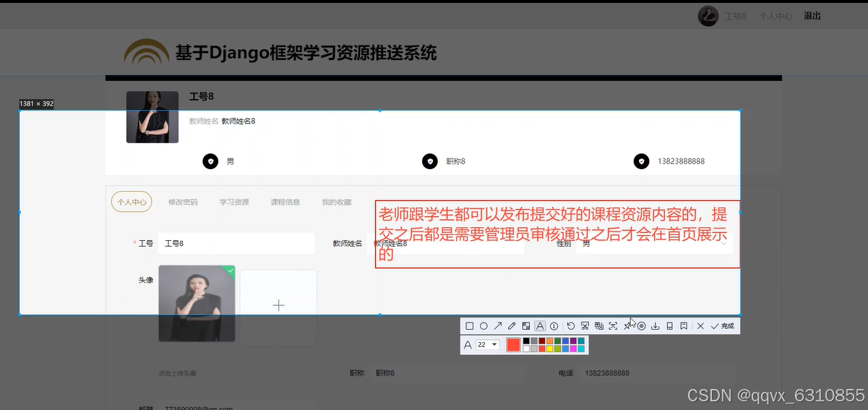868x410 pixels.
Task: Click the large current red color swatch
Action: [513, 345]
